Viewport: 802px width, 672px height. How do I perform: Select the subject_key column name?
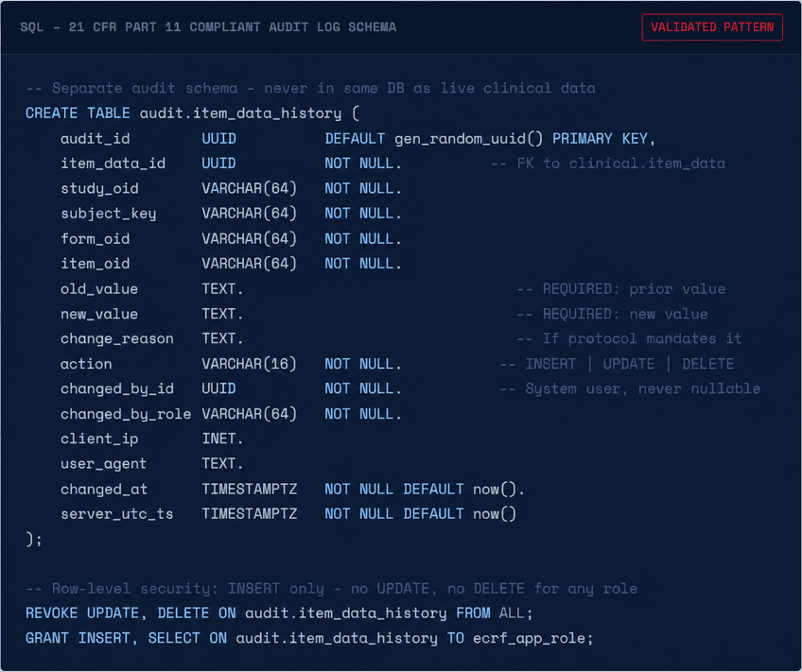pyautogui.click(x=109, y=214)
